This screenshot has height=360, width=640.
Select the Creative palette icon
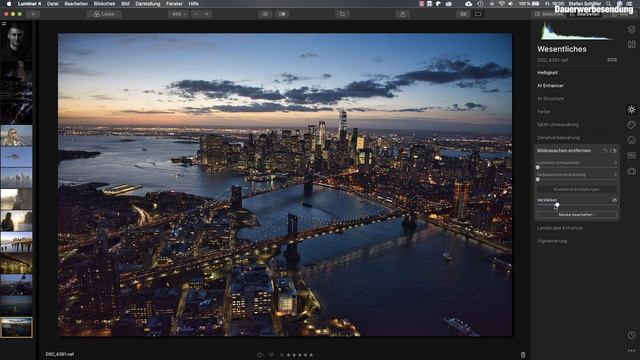[x=631, y=125]
